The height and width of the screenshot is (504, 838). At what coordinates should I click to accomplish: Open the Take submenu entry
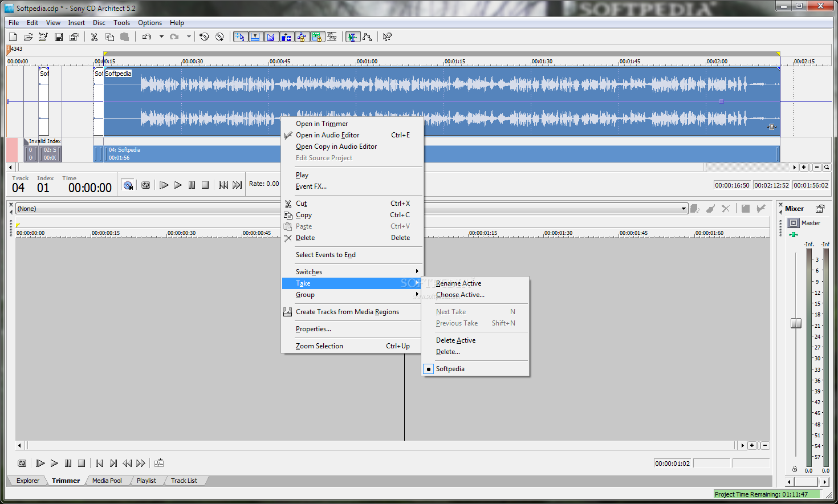click(x=352, y=283)
